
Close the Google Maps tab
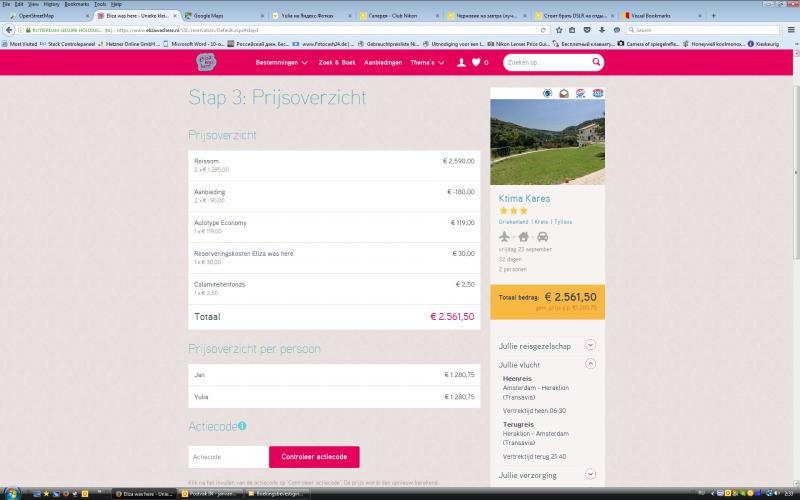(x=263, y=16)
